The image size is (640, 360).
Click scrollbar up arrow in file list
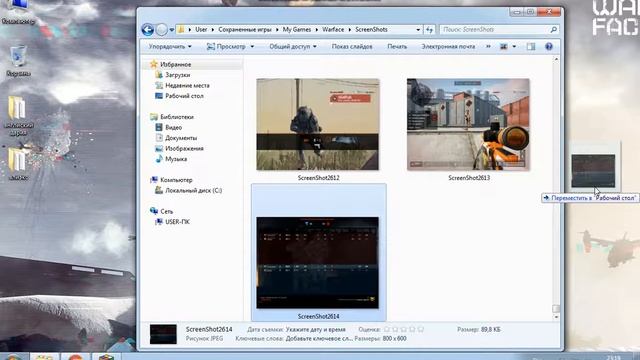556,60
